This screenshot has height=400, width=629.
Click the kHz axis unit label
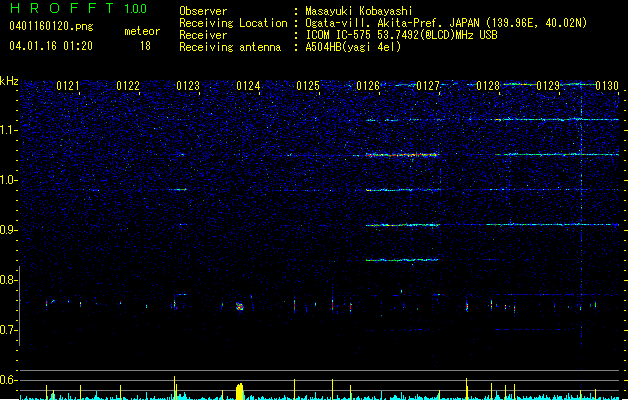tap(9, 81)
